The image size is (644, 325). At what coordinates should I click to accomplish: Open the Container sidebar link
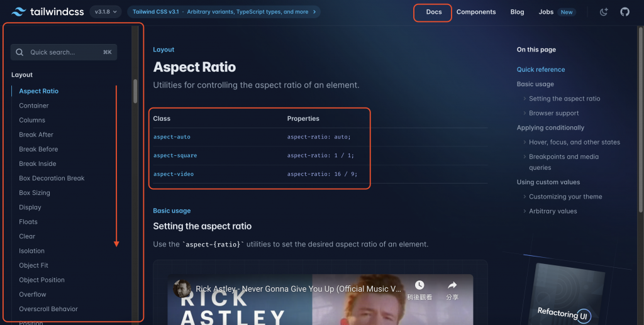pyautogui.click(x=34, y=106)
